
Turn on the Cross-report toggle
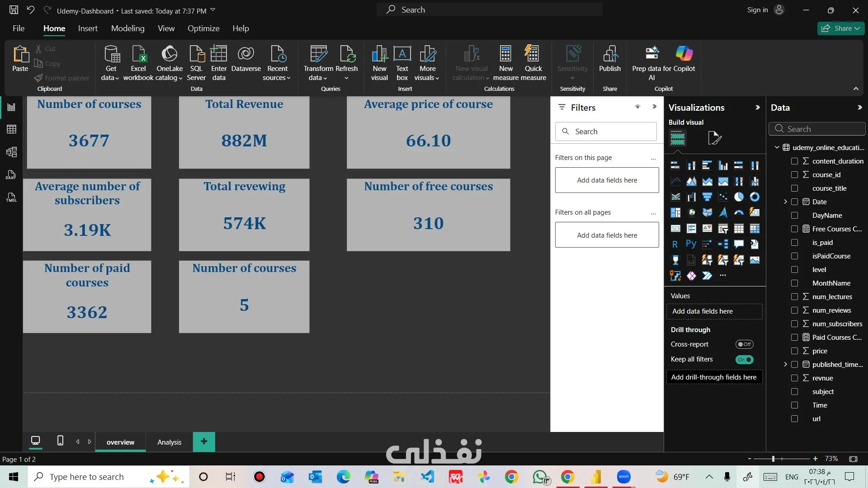(x=744, y=344)
